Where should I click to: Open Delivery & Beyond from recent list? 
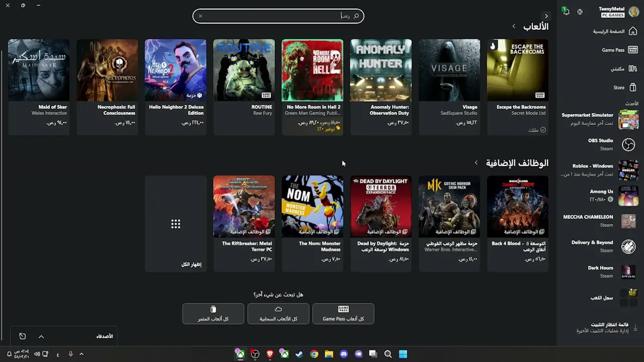(x=600, y=246)
